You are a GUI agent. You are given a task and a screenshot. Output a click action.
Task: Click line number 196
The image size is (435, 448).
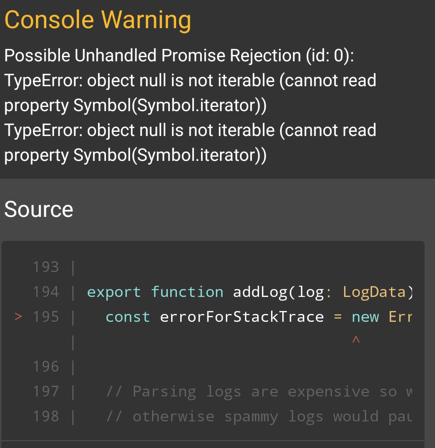coord(46,367)
